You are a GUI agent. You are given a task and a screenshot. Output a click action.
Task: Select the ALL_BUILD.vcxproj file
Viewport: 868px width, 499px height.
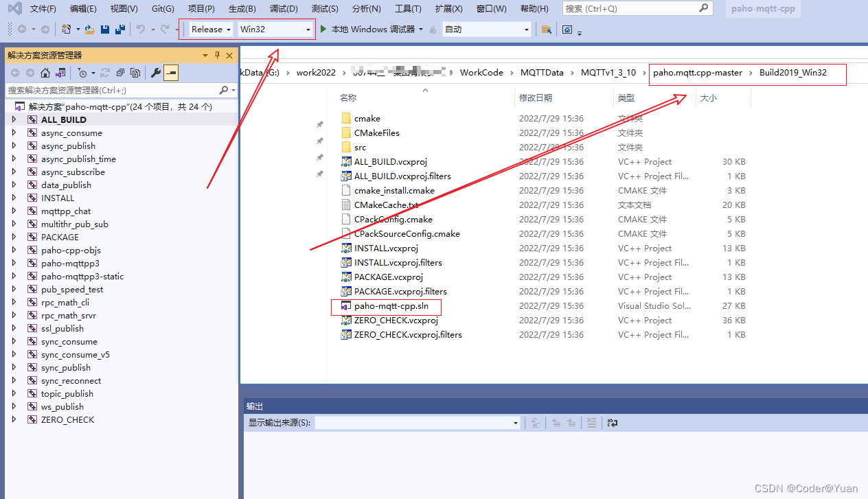tap(390, 162)
